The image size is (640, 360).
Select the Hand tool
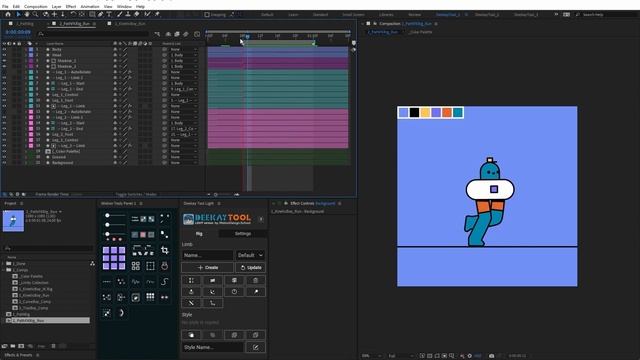coord(27,14)
